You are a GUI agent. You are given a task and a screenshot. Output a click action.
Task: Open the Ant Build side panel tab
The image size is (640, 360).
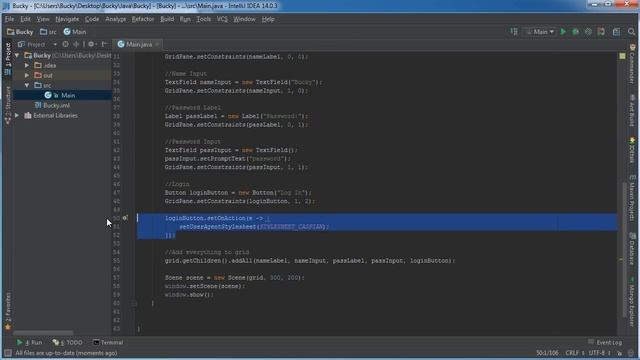632,111
